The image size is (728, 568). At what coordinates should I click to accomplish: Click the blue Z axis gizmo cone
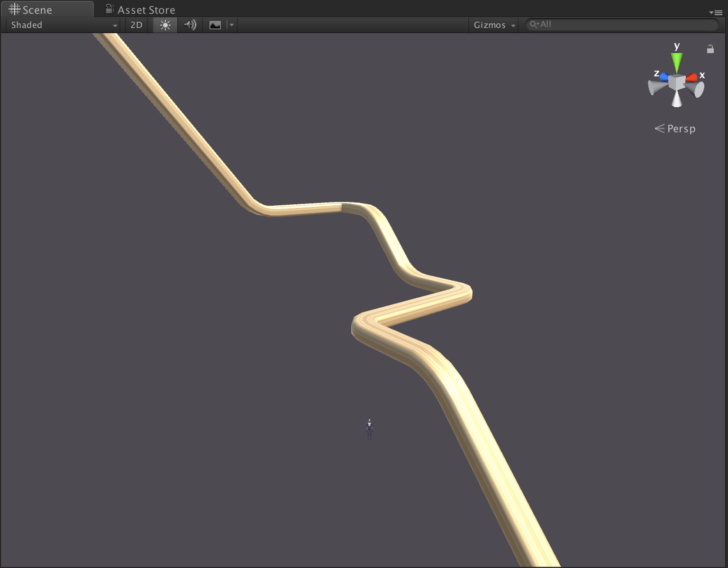point(664,76)
